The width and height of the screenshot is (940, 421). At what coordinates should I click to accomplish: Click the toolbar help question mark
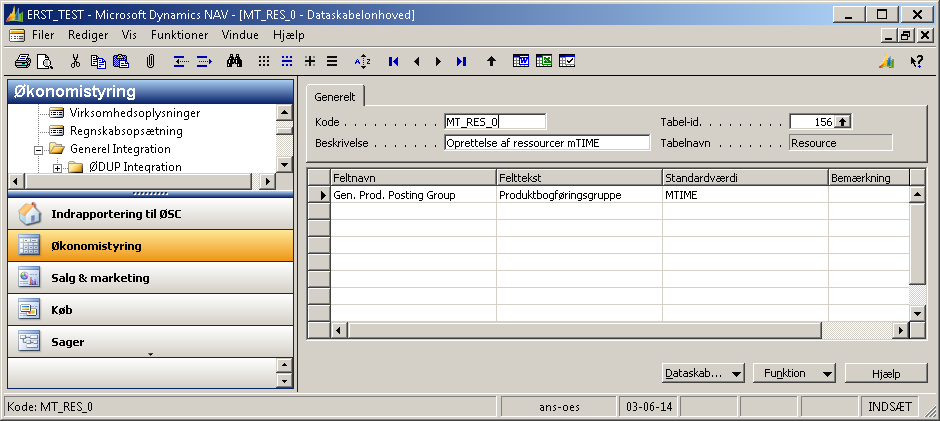click(915, 61)
